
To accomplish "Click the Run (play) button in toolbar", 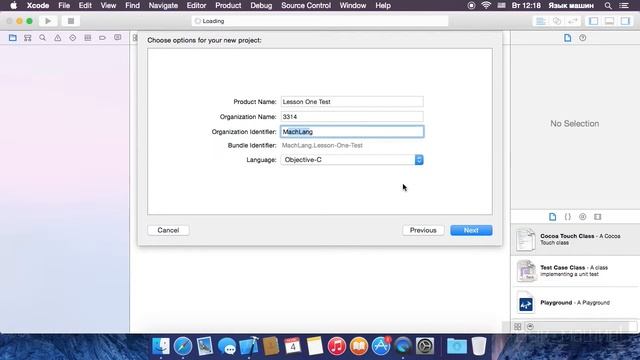I will [48, 21].
